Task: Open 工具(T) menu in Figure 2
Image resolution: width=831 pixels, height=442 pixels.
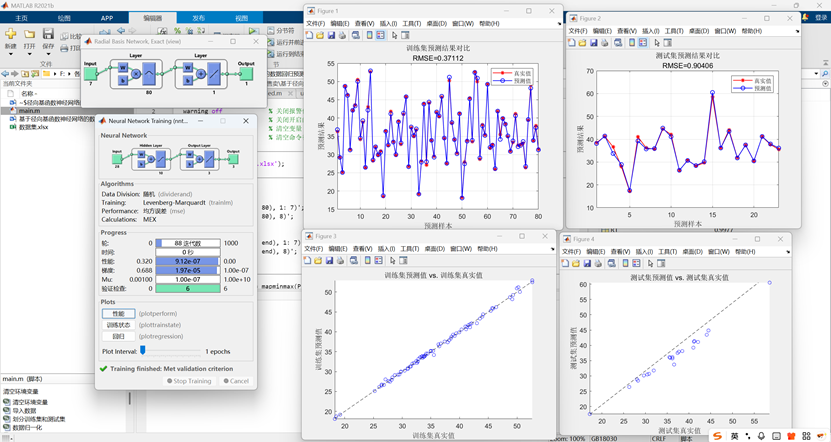Action: point(674,31)
